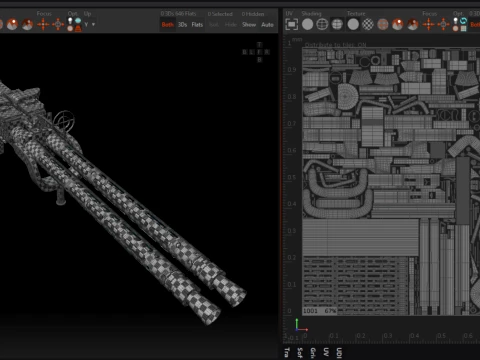This screenshot has height=360, width=480.
Task: Select plain texture sphere in UV toolbar
Action: [x=353, y=24]
